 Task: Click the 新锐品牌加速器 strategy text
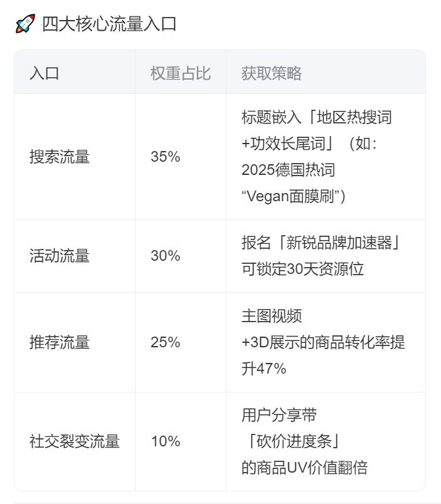tap(339, 243)
